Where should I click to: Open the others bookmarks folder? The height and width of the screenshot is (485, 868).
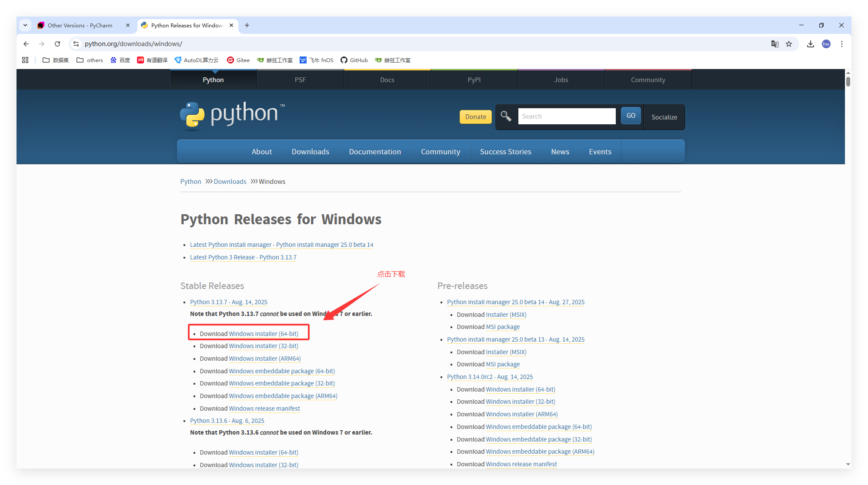point(90,60)
